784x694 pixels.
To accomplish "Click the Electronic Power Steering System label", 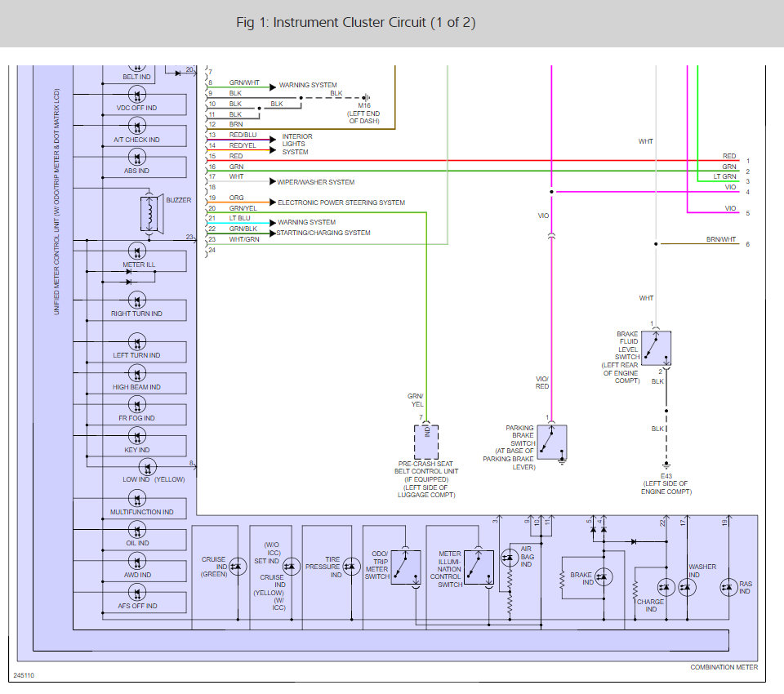I will point(341,202).
